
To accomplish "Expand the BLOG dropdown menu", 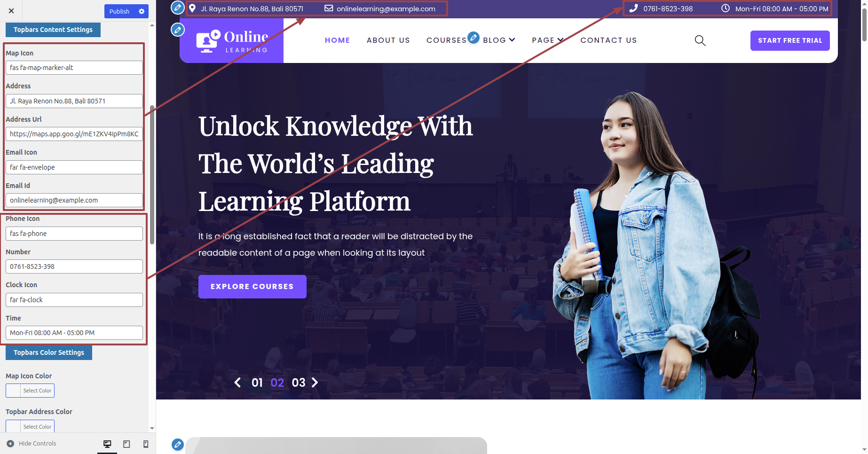I will click(x=499, y=40).
